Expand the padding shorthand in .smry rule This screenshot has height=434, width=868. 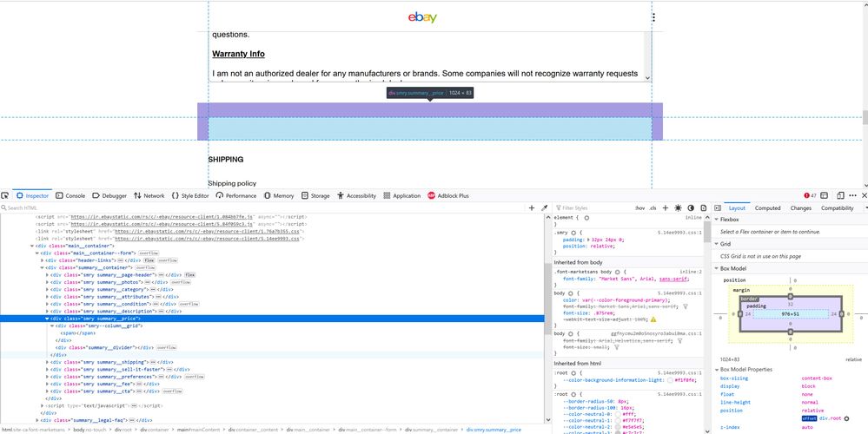(588, 240)
